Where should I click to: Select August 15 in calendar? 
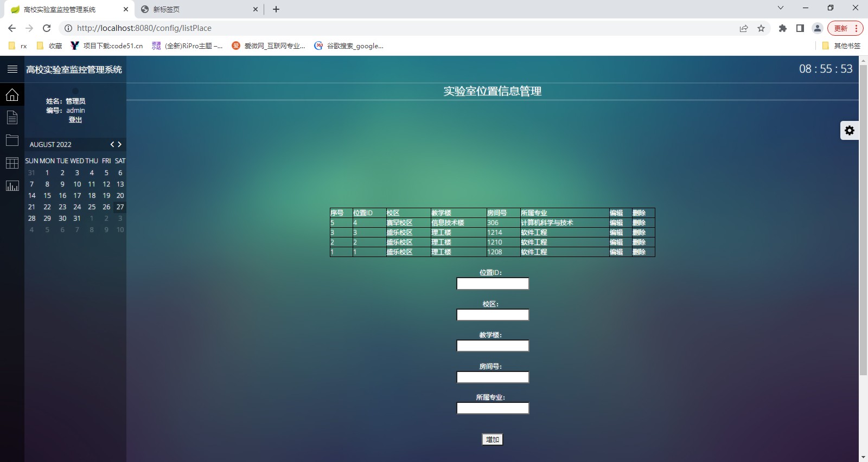point(47,196)
